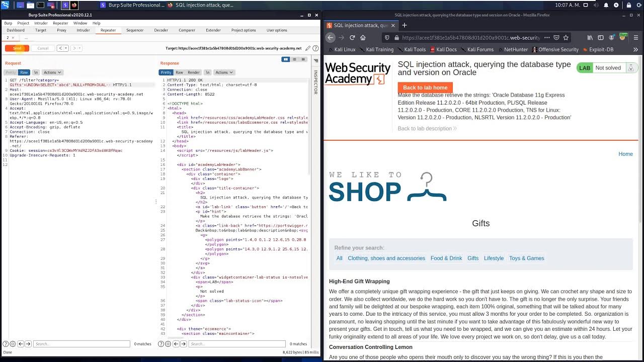Click Back to lab home button

coord(425,87)
